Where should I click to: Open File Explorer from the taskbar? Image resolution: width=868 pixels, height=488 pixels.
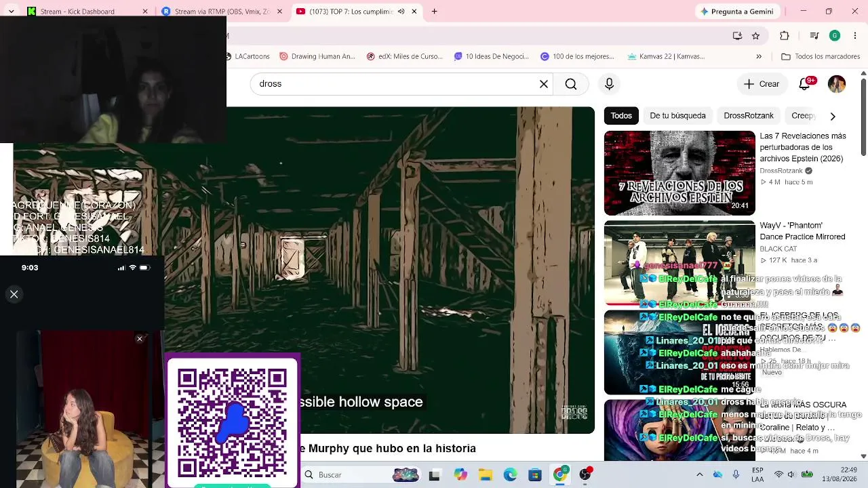tap(486, 475)
